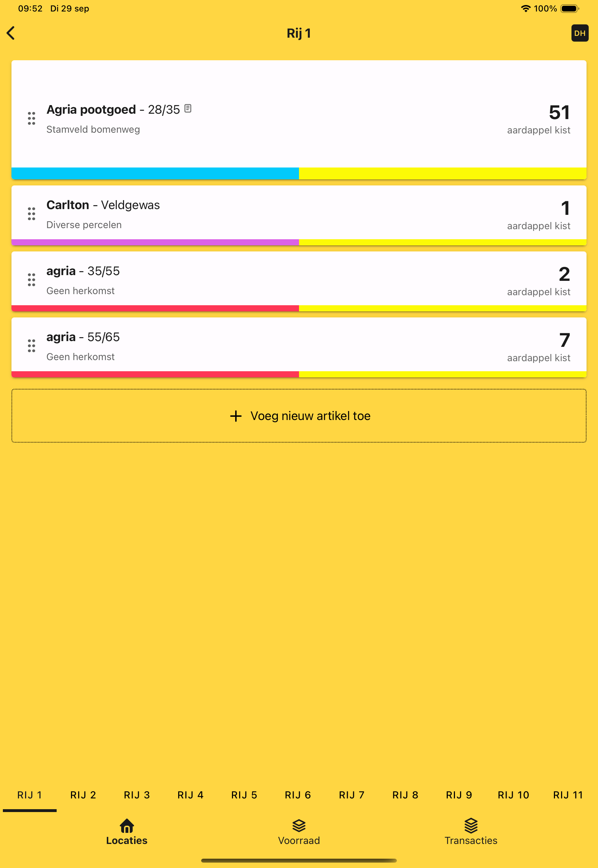Select the RIJ 11 tab
This screenshot has height=868, width=598.
pos(568,795)
